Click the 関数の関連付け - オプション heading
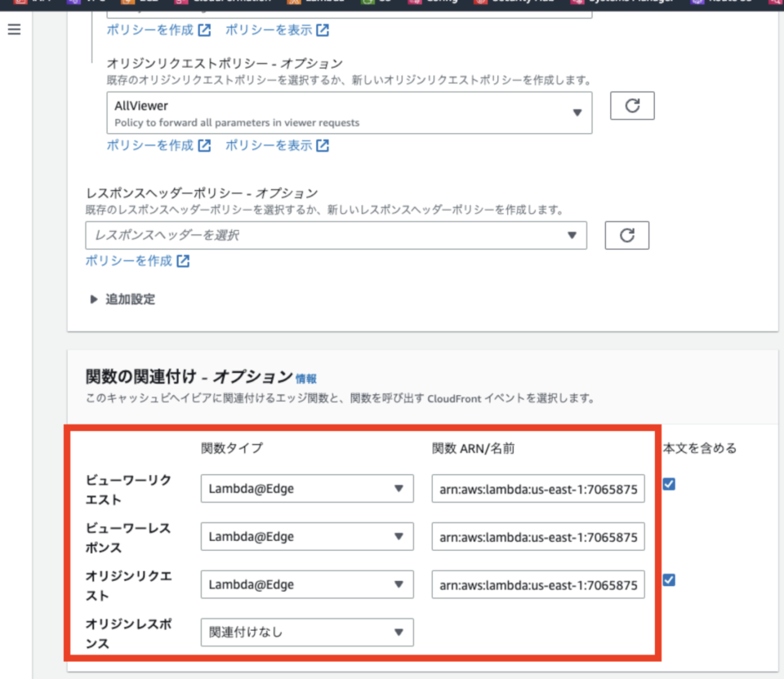The width and height of the screenshot is (784, 679). [189, 377]
